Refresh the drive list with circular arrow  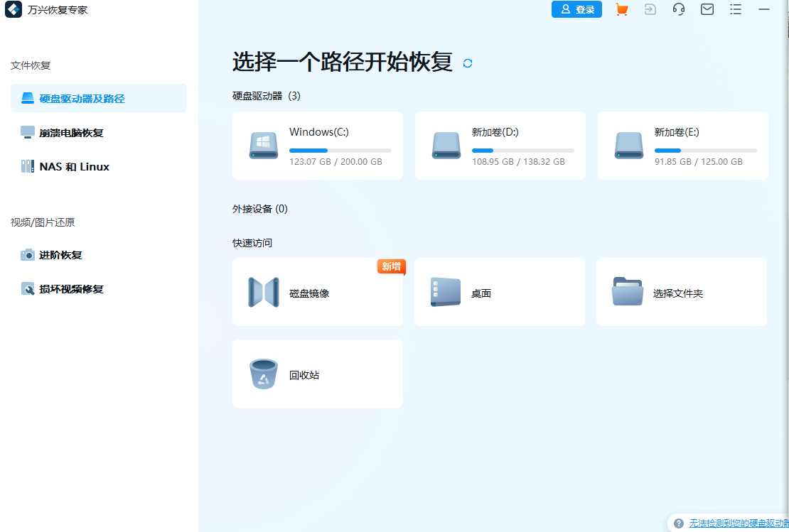click(467, 63)
